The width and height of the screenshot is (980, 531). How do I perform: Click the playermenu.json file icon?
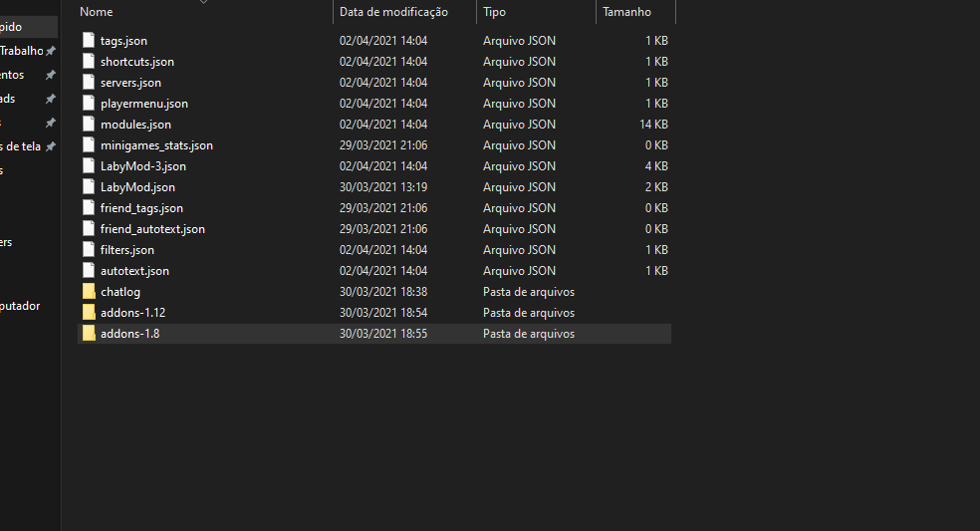tap(89, 104)
